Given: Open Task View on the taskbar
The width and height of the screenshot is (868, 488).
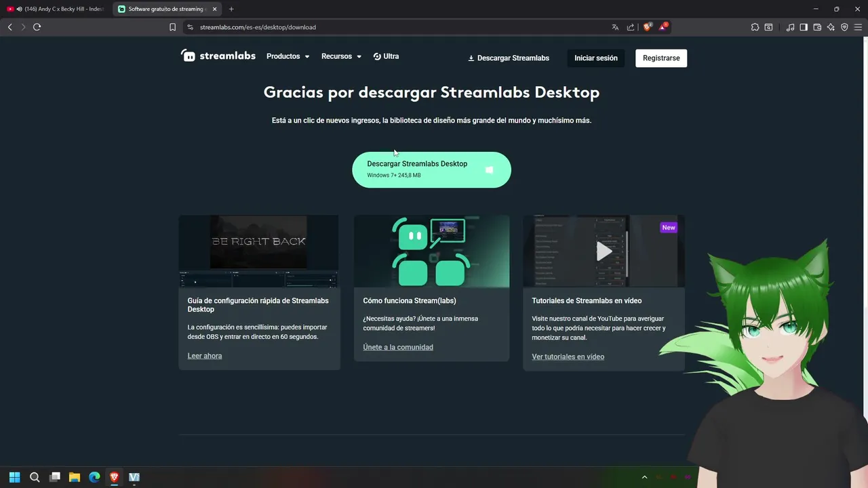Looking at the screenshot, I should click(x=55, y=477).
